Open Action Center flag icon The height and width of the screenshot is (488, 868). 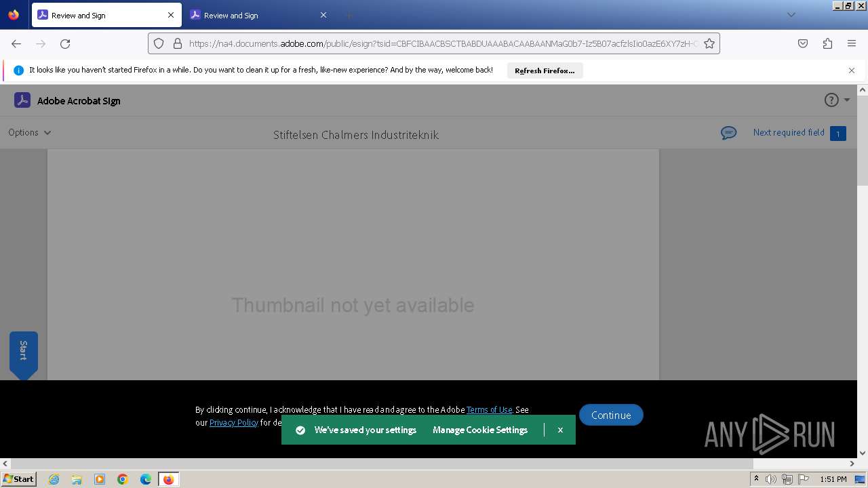804,479
